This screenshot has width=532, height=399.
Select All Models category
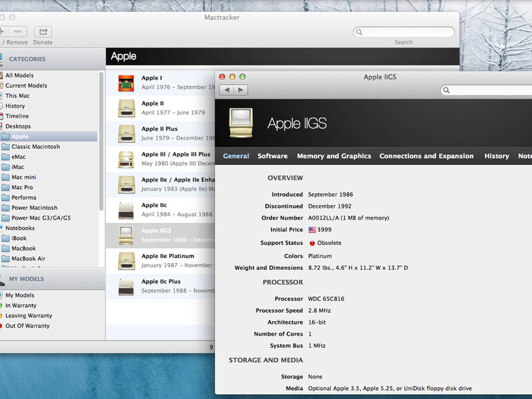coord(19,75)
